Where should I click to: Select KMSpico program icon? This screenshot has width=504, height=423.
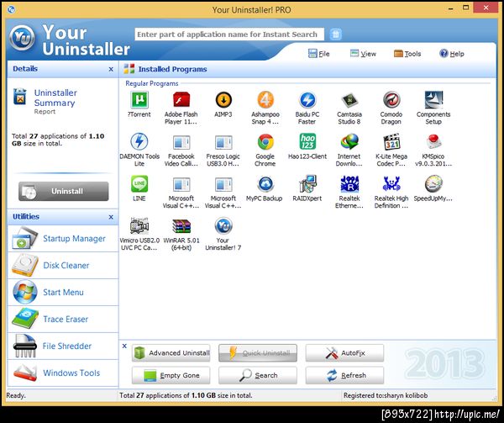[x=433, y=142]
